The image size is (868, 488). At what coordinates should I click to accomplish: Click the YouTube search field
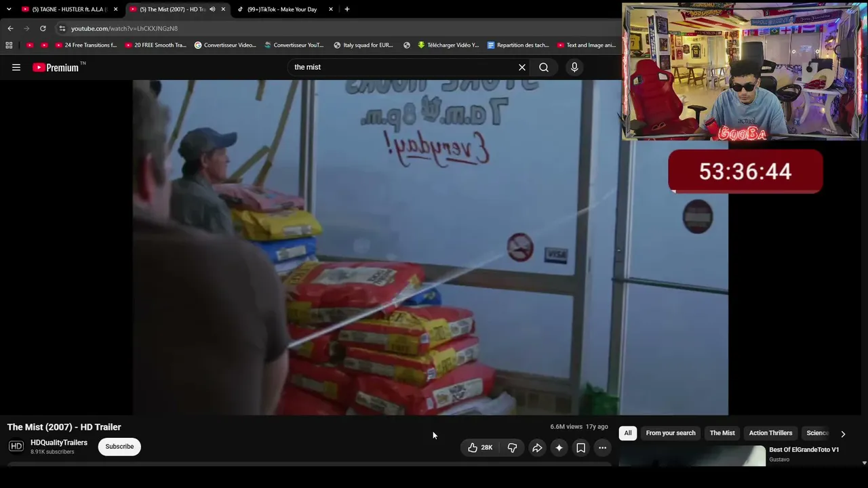point(403,67)
